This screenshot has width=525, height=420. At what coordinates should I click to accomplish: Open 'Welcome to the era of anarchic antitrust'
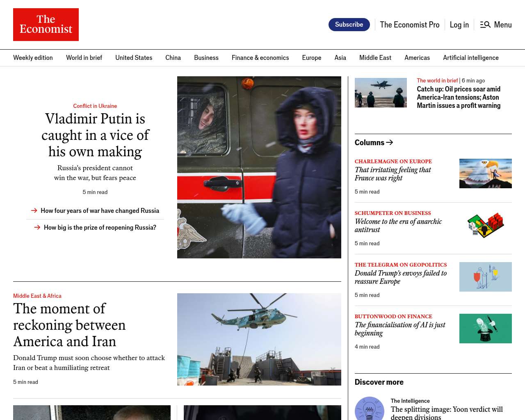[398, 226]
